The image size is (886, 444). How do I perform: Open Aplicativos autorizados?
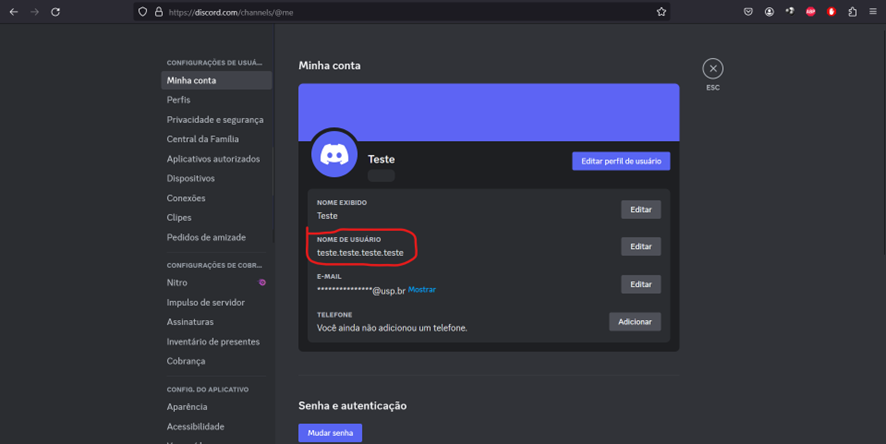(216, 159)
